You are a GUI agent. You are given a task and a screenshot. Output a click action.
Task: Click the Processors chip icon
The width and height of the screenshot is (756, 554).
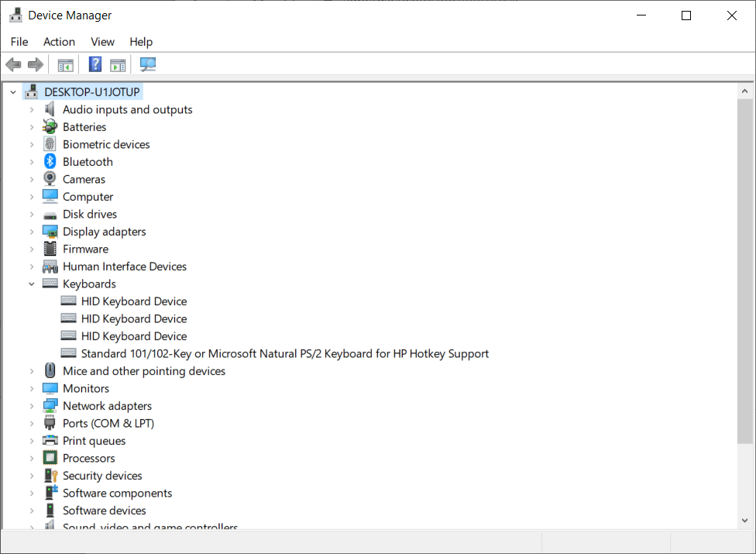click(x=50, y=458)
